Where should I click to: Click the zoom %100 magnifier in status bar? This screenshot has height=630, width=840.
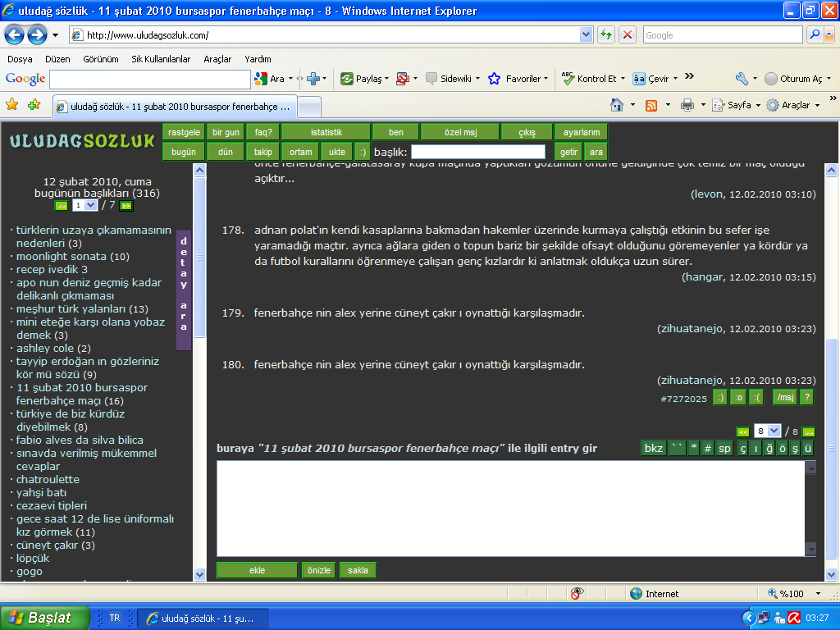click(x=773, y=593)
